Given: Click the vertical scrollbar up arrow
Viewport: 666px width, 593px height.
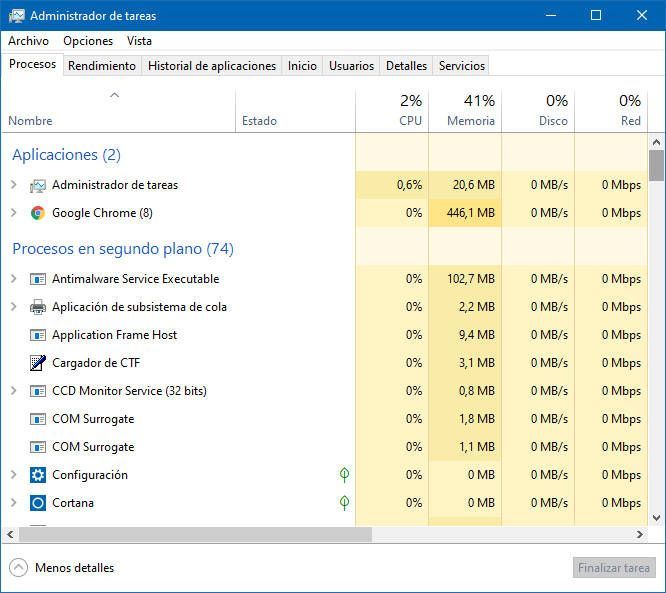Looking at the screenshot, I should pos(656,142).
